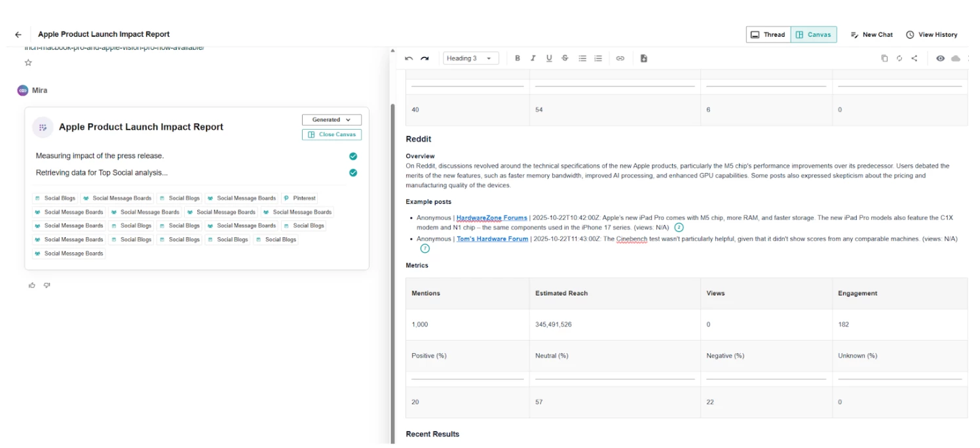Click the cloud save icon
Viewport: 980px width, 448px height.
[956, 58]
